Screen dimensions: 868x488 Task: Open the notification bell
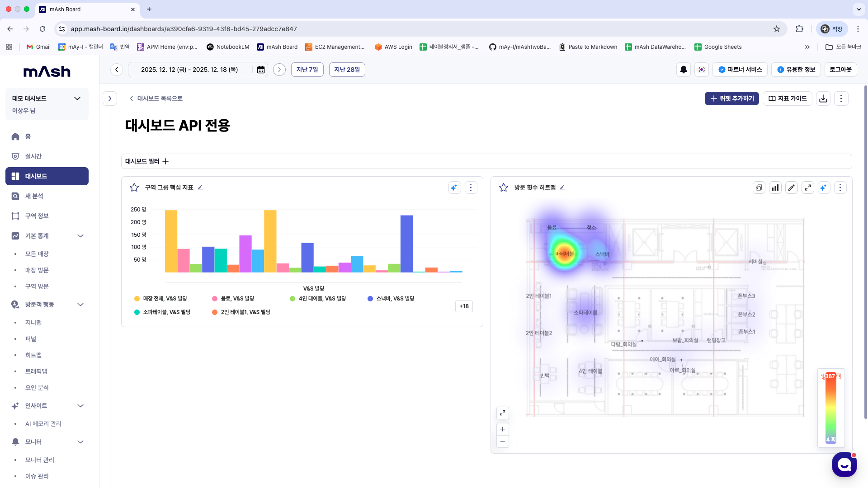click(683, 70)
